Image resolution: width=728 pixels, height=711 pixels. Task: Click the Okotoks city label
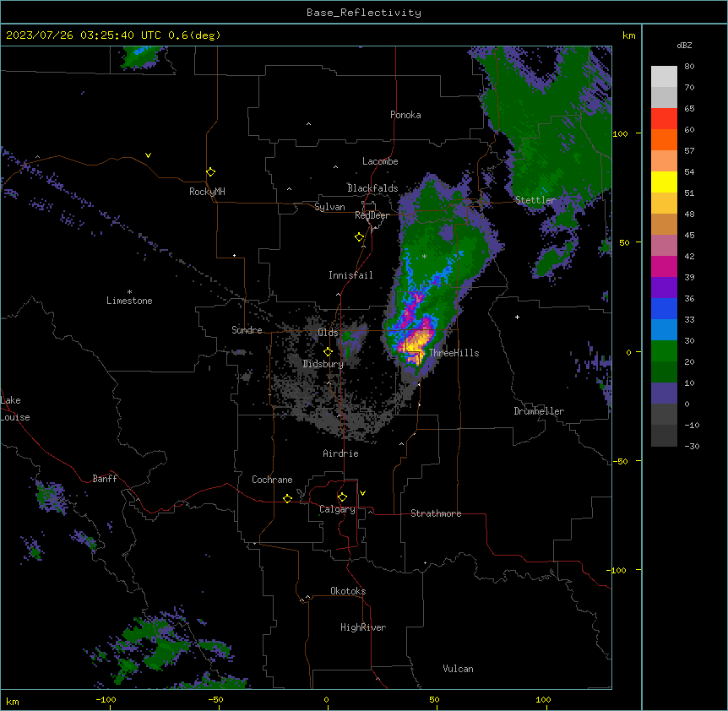[348, 591]
